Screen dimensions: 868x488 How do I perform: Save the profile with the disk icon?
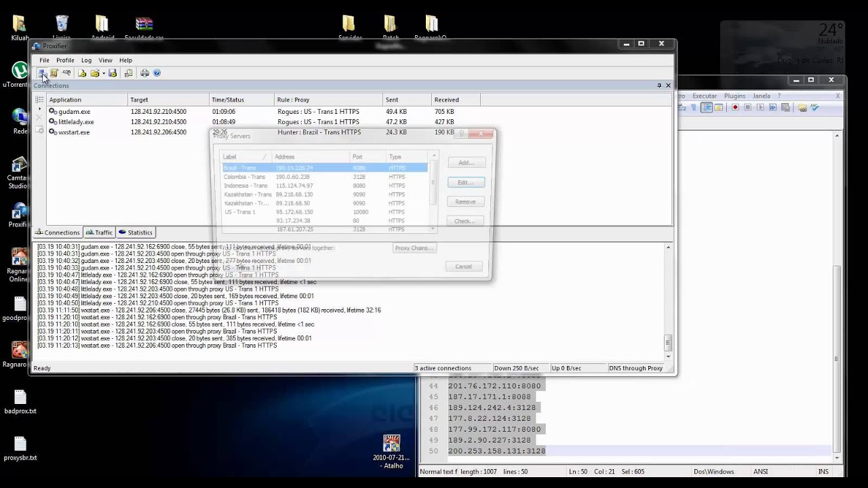point(113,73)
